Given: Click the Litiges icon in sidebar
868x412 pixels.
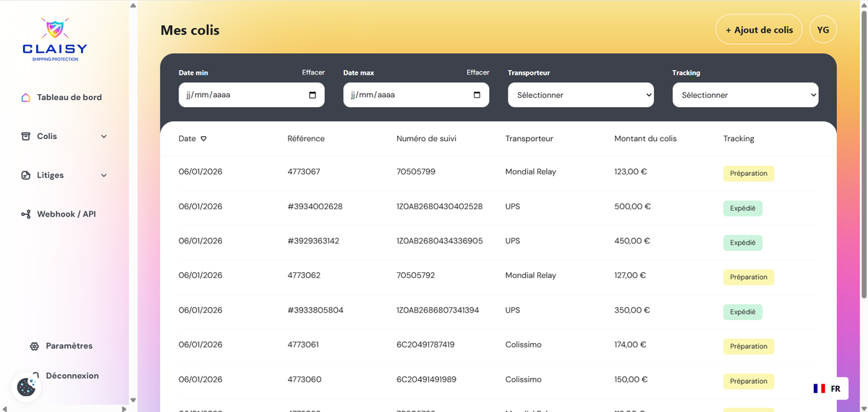Looking at the screenshot, I should tap(26, 175).
